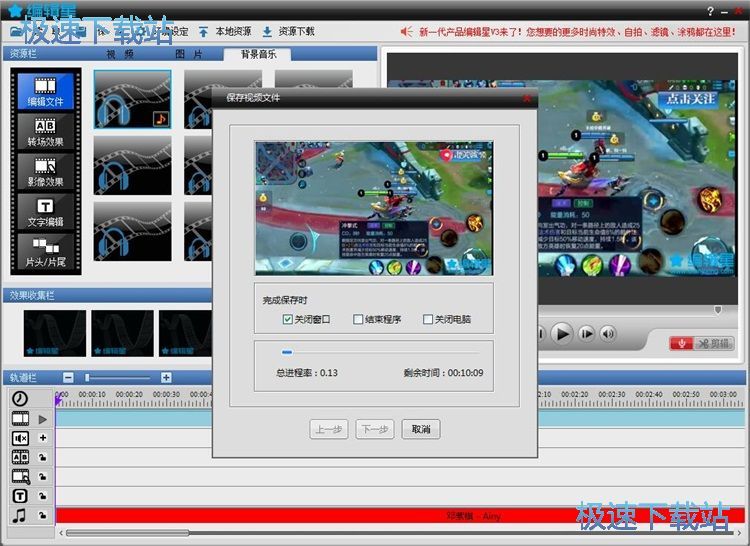The width and height of the screenshot is (750, 546).
Task: Click the clock icon on timeline ruler row
Action: pyautogui.click(x=20, y=398)
